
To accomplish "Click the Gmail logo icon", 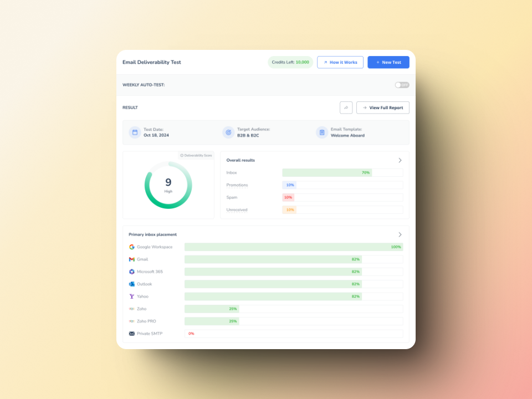I will (x=132, y=259).
